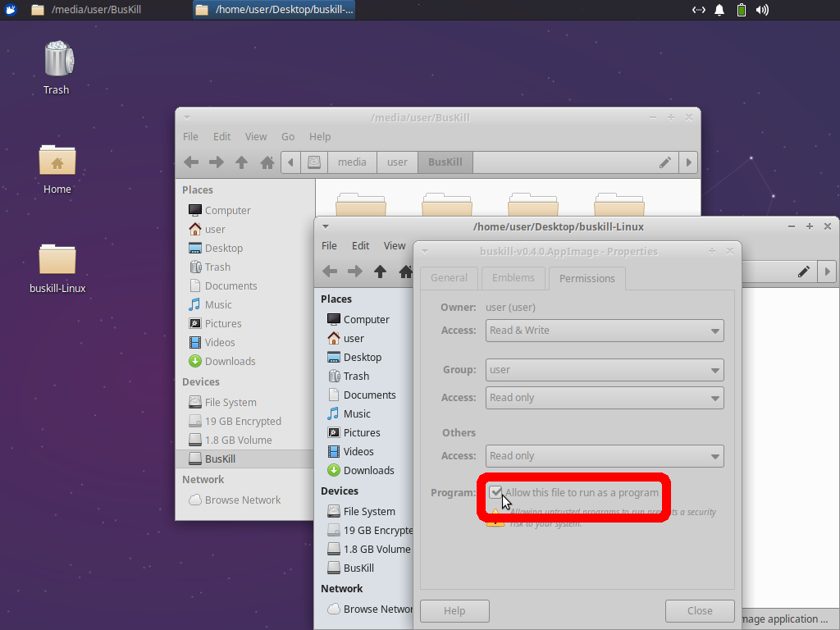The image size is (840, 630).
Task: Select File System in buskill-Linux window sidebar
Action: click(363, 512)
